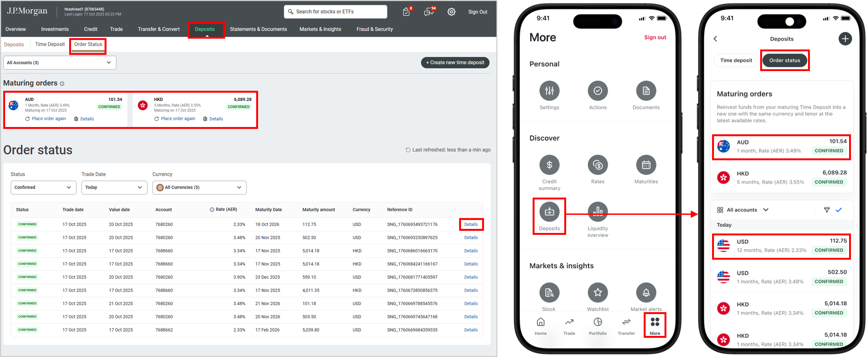This screenshot has height=357, width=868.
Task: Open the All Currencies (5) dropdown
Action: [199, 188]
